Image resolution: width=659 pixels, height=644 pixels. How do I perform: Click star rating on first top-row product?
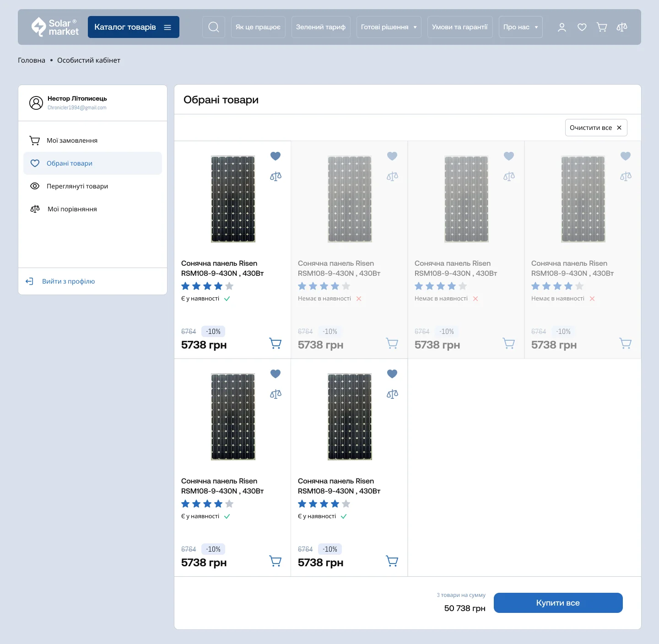(207, 286)
